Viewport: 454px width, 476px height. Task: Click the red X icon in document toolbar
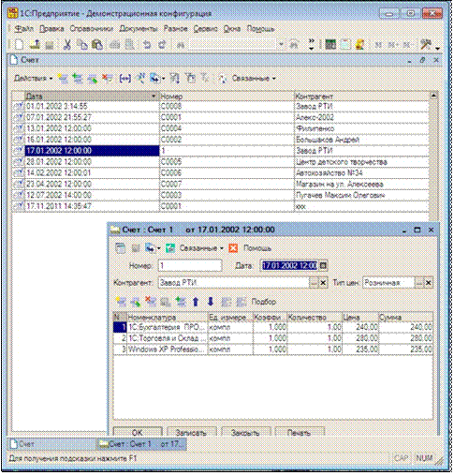point(233,248)
